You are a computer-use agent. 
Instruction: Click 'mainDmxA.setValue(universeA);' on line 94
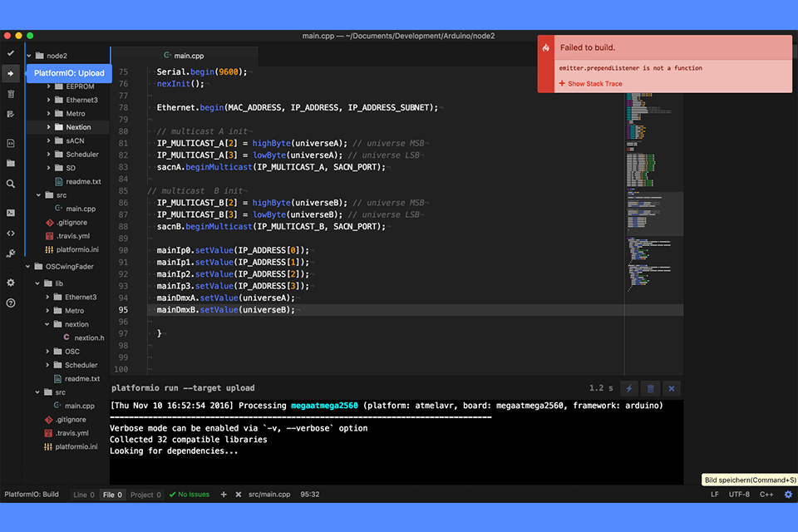coord(225,298)
